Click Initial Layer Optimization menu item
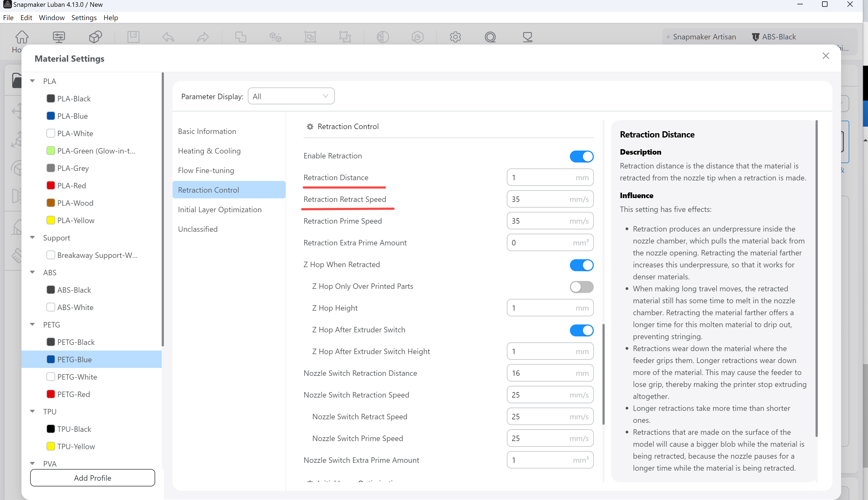 pos(220,209)
